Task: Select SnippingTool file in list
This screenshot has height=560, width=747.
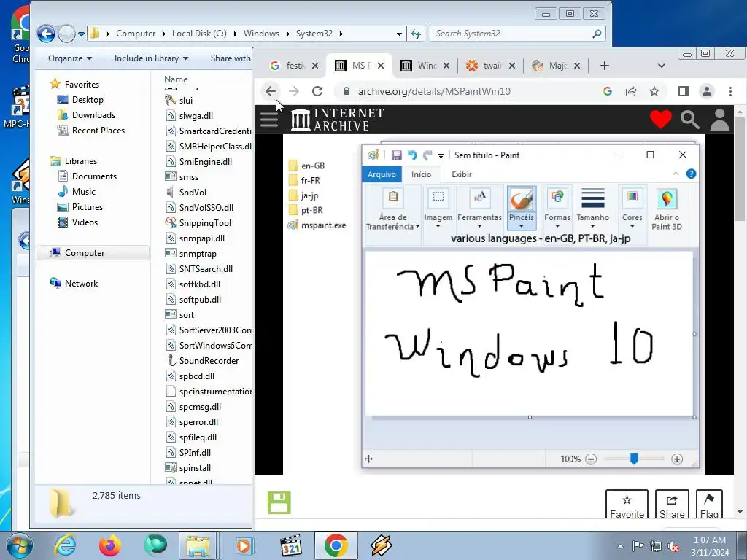Action: click(205, 223)
